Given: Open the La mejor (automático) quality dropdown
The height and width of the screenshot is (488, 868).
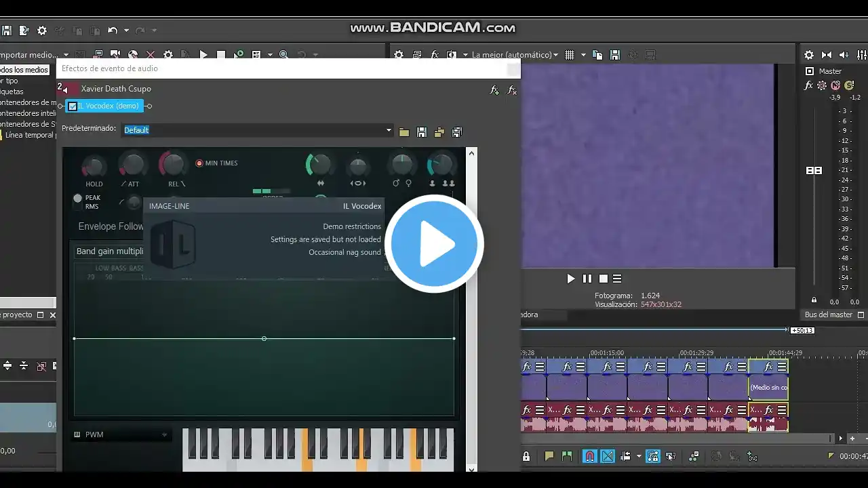Looking at the screenshot, I should [x=515, y=55].
